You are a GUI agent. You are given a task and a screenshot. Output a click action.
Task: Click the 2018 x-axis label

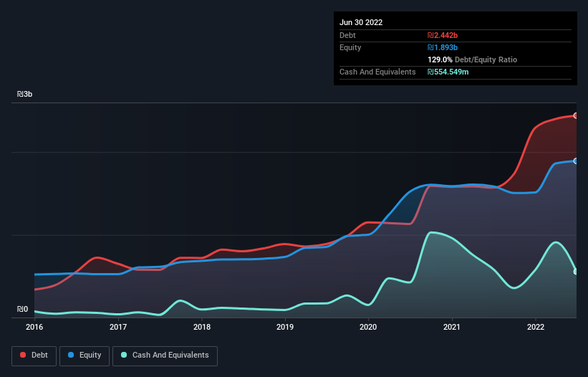tap(202, 327)
